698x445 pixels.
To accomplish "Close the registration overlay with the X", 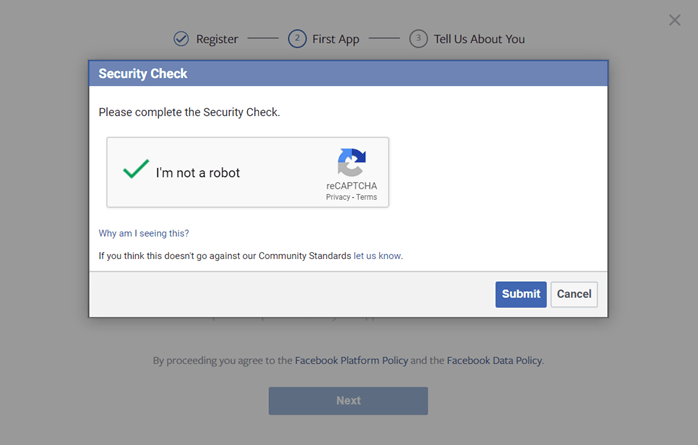I will (x=675, y=20).
